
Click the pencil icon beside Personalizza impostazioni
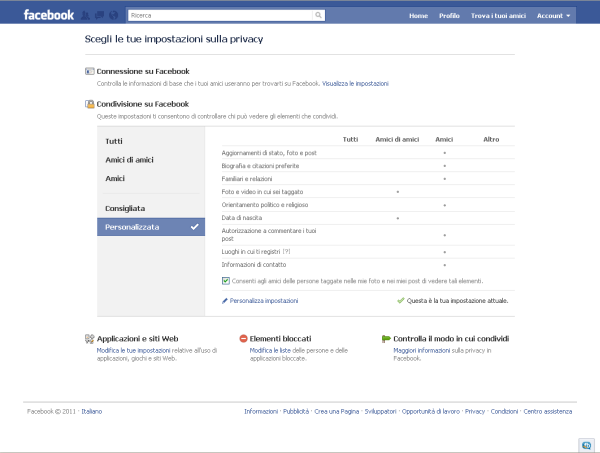225,301
